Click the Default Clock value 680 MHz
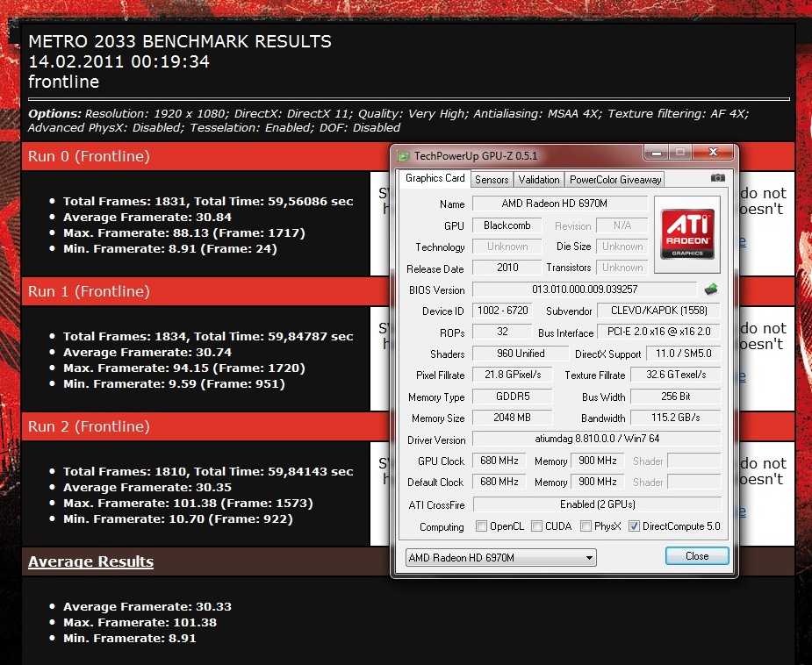The image size is (812, 665). (x=499, y=482)
